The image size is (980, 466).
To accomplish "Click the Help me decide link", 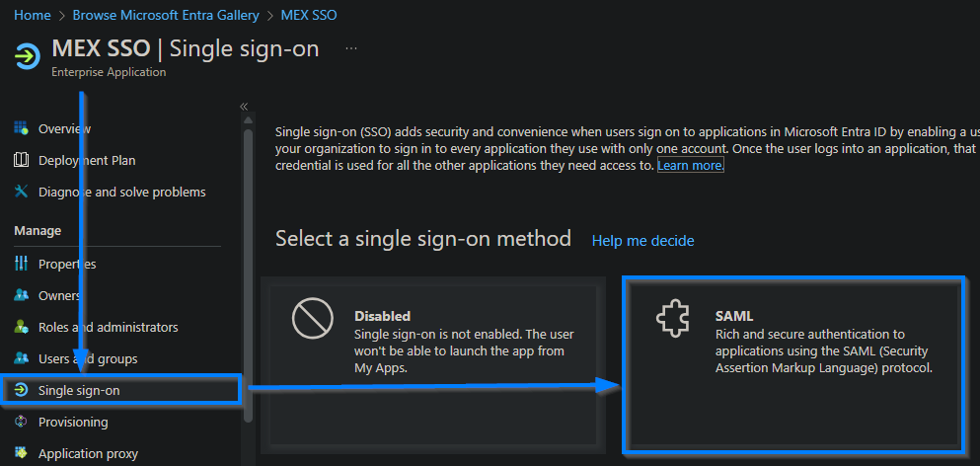I will pos(642,241).
